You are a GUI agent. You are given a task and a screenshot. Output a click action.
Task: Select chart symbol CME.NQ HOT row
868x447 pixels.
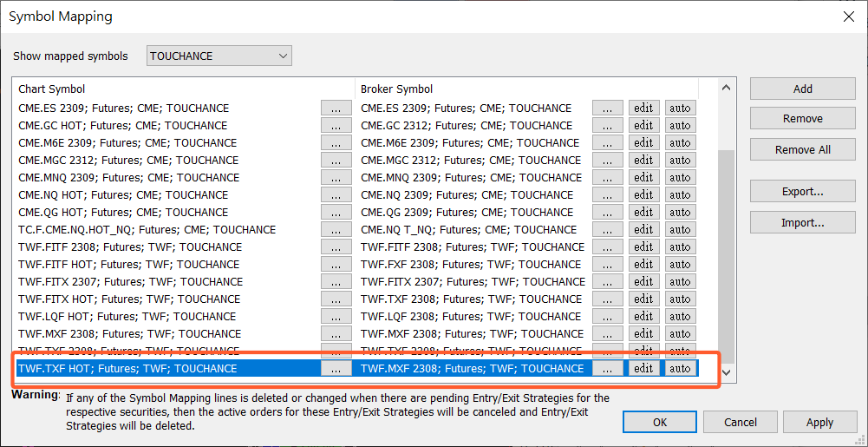(x=123, y=195)
